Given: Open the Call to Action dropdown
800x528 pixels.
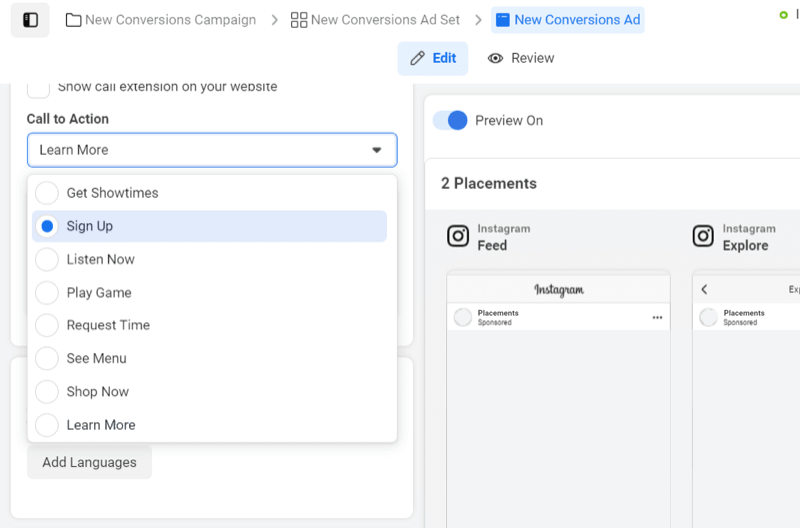Looking at the screenshot, I should pos(212,150).
